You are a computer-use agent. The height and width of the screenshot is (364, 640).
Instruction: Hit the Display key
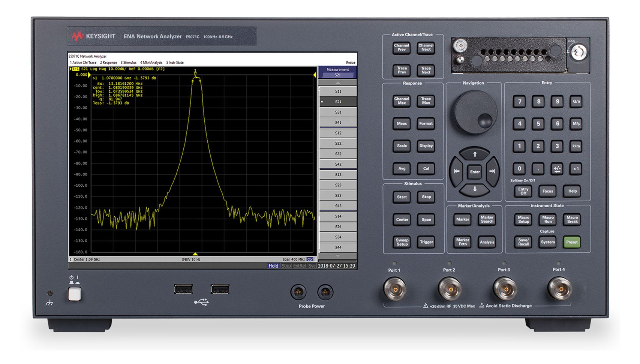tap(426, 146)
